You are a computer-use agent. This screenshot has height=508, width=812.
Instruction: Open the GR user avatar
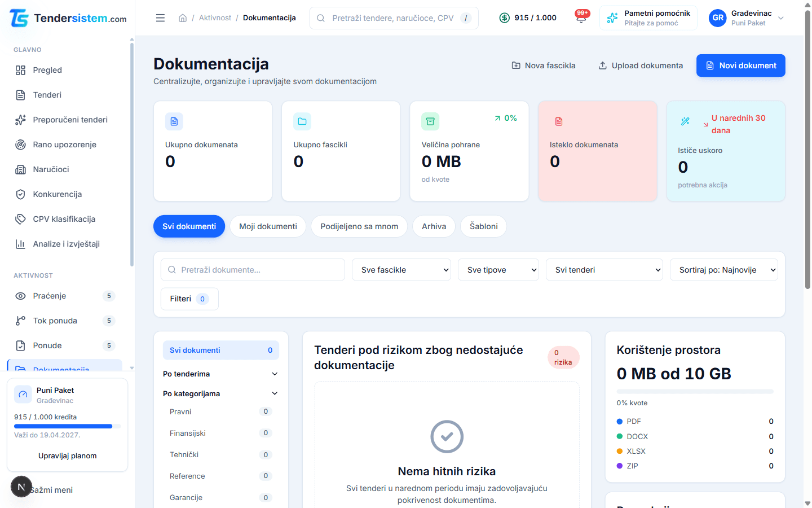click(718, 18)
